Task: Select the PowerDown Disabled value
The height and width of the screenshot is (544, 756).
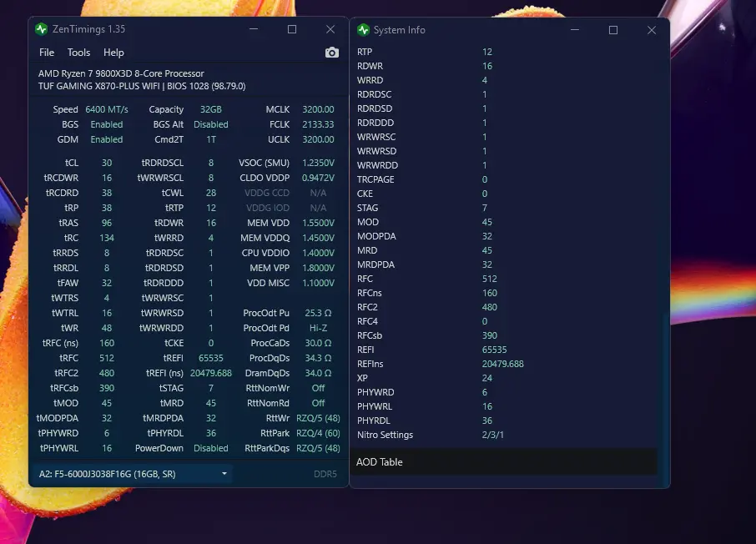Action: 211,448
